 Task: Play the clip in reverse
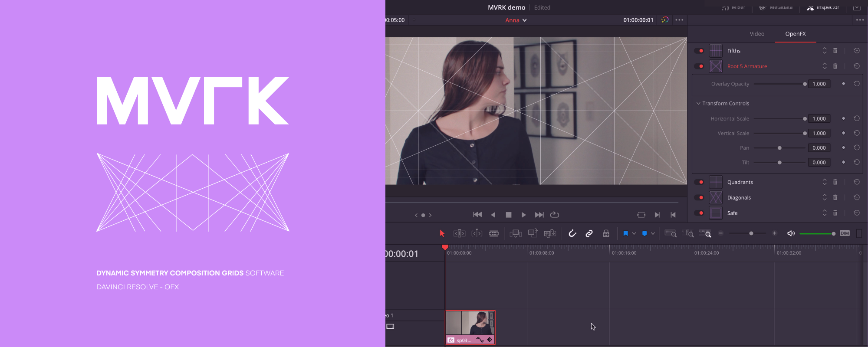493,215
